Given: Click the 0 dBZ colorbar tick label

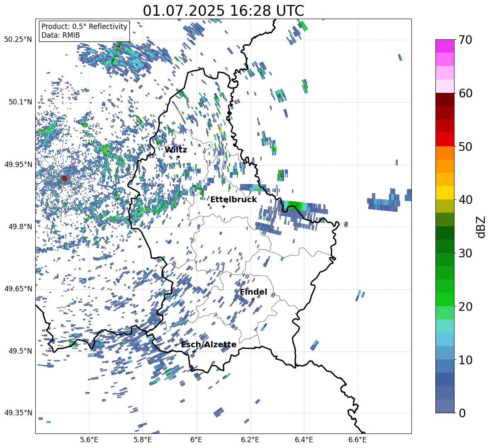Looking at the screenshot, I should click(x=462, y=413).
